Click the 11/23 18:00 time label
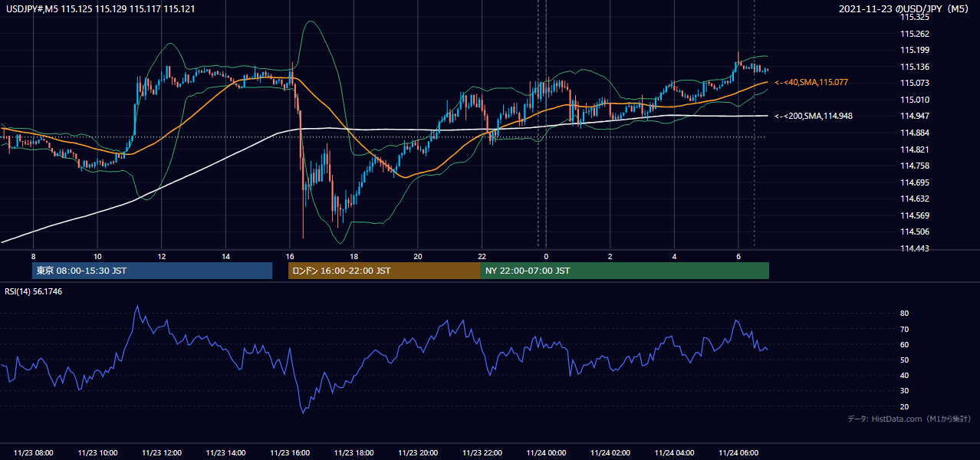 pyautogui.click(x=354, y=453)
